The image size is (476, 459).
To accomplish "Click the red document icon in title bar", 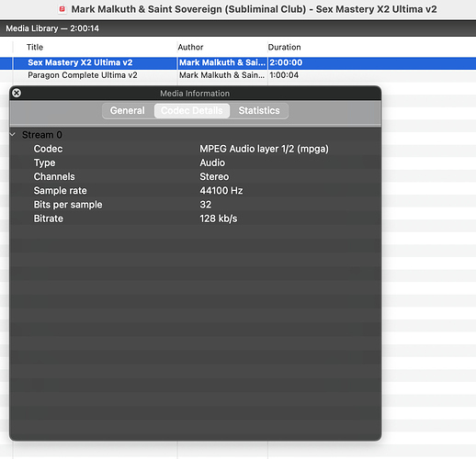I will [62, 9].
